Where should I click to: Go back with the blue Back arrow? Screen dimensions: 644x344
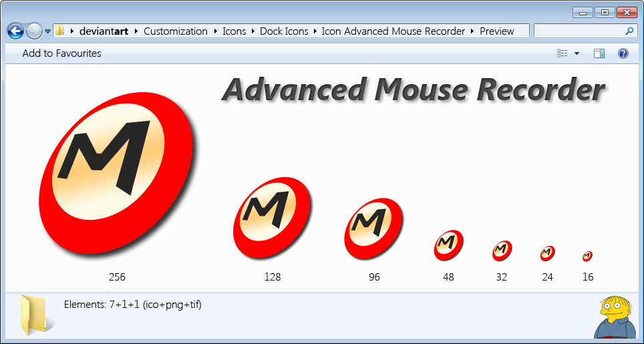(15, 31)
